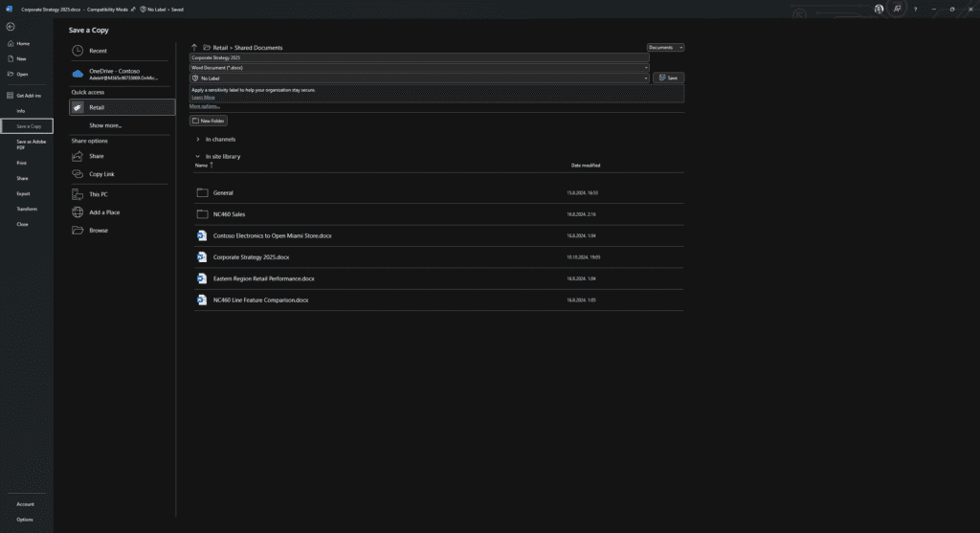Open the No Label sensitivity dropdown
The image size is (980, 533).
[x=419, y=78]
